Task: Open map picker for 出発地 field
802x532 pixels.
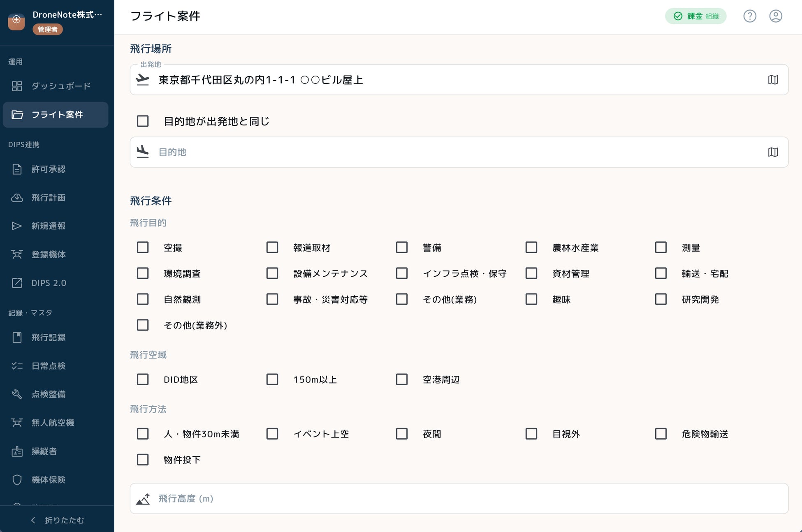Action: click(773, 80)
